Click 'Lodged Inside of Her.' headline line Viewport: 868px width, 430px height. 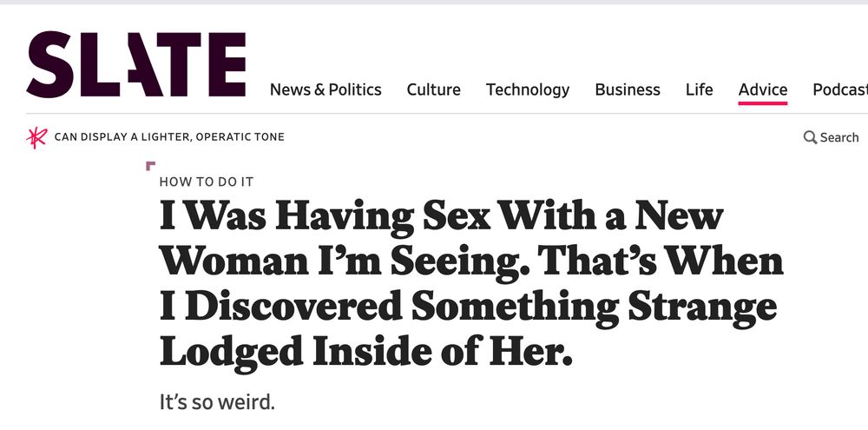tap(366, 352)
